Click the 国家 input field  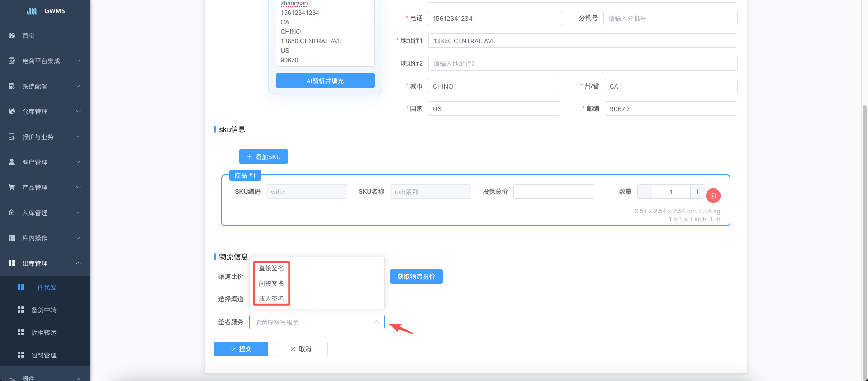click(x=494, y=108)
